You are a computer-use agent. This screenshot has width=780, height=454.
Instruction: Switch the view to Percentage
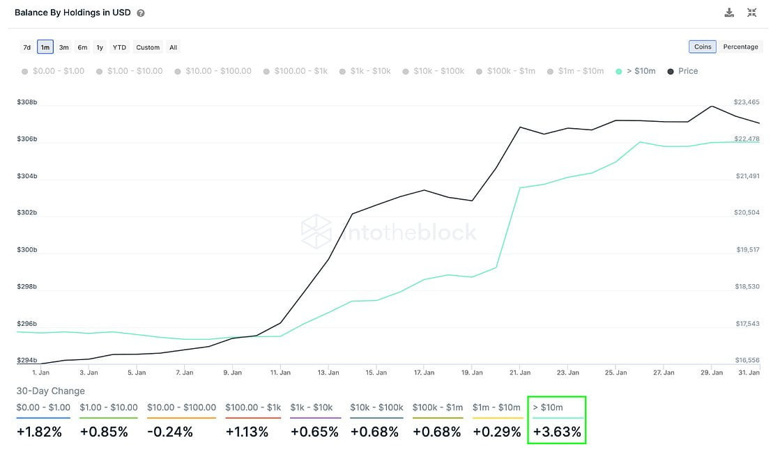click(740, 47)
